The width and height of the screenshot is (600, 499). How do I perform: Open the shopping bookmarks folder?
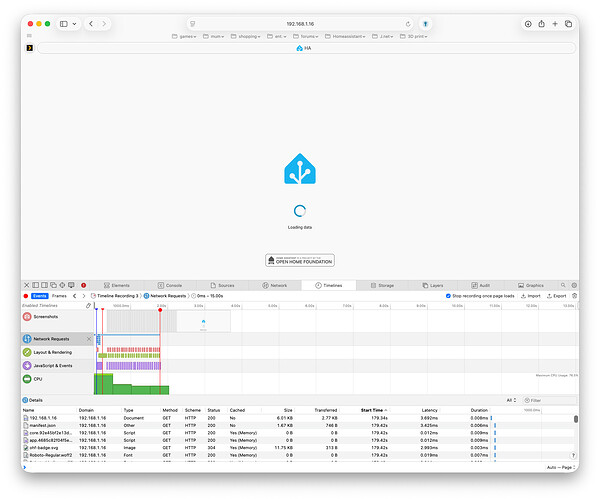[246, 36]
